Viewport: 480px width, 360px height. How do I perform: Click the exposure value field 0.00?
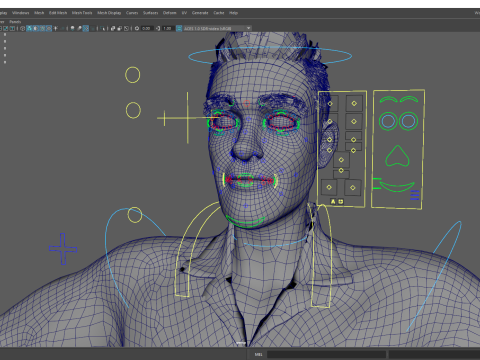click(146, 28)
